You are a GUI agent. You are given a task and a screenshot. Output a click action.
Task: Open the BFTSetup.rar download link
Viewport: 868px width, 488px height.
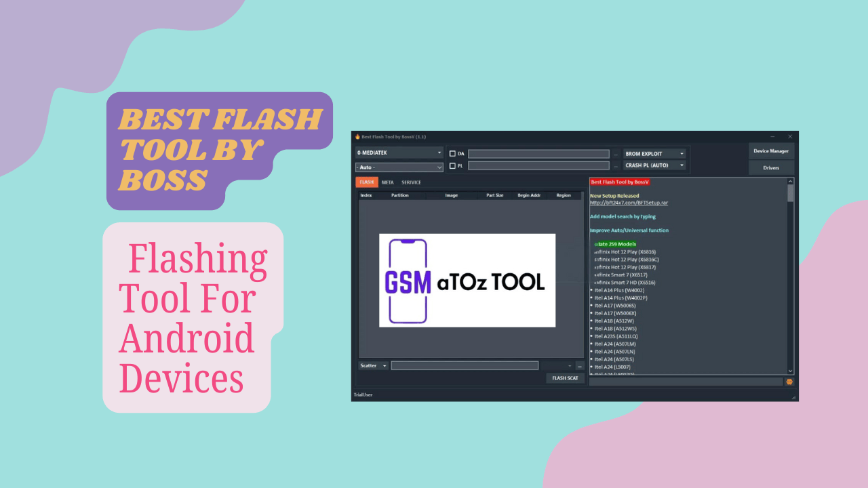pyautogui.click(x=629, y=203)
